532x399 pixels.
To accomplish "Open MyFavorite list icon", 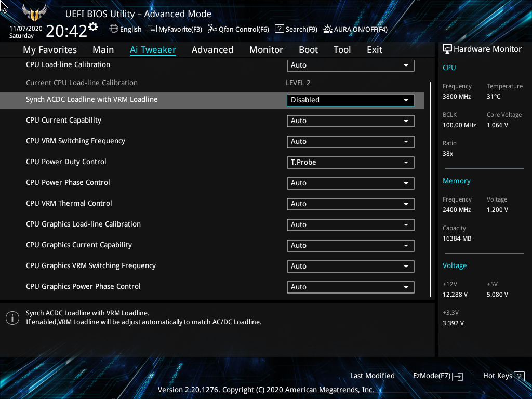I will 152,29.
